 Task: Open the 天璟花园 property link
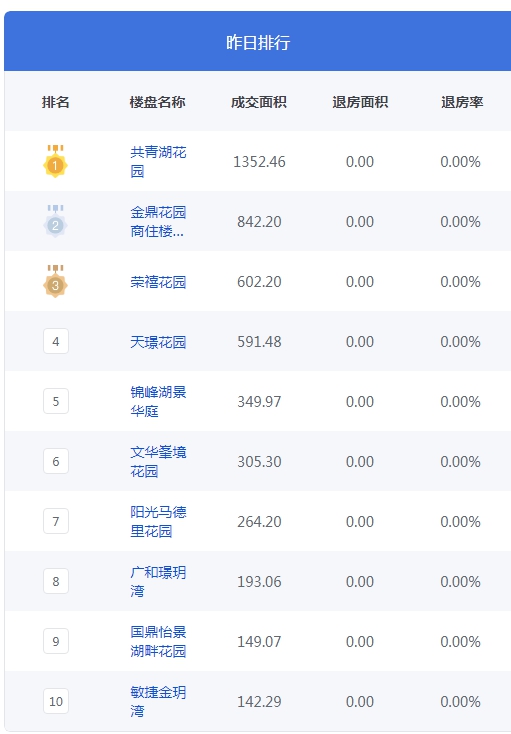(158, 342)
